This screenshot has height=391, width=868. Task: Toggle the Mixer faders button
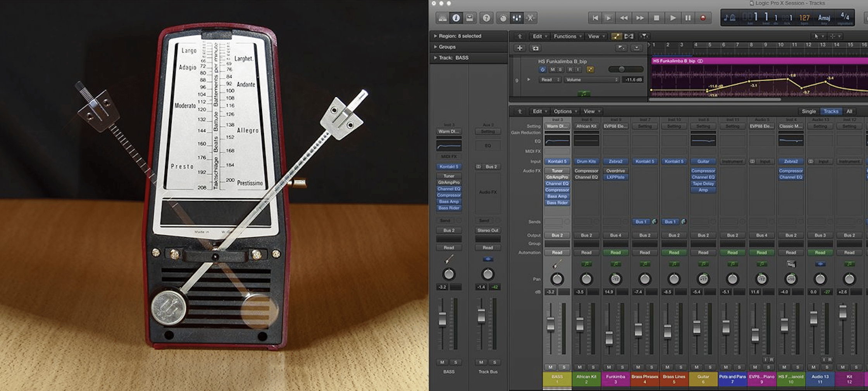pyautogui.click(x=517, y=18)
